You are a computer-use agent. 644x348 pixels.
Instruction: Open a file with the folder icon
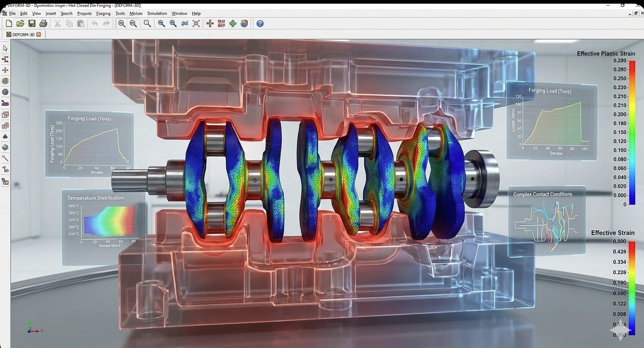(20, 23)
